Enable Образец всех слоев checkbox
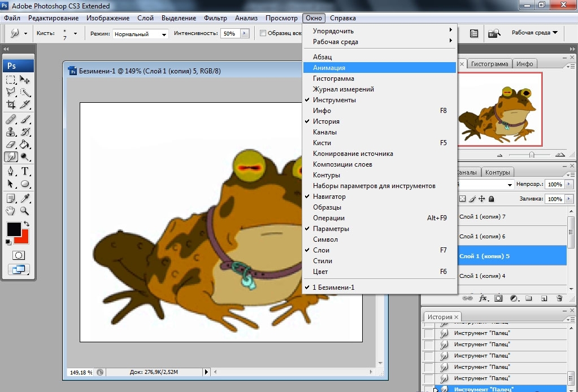This screenshot has width=578, height=392. (x=263, y=33)
